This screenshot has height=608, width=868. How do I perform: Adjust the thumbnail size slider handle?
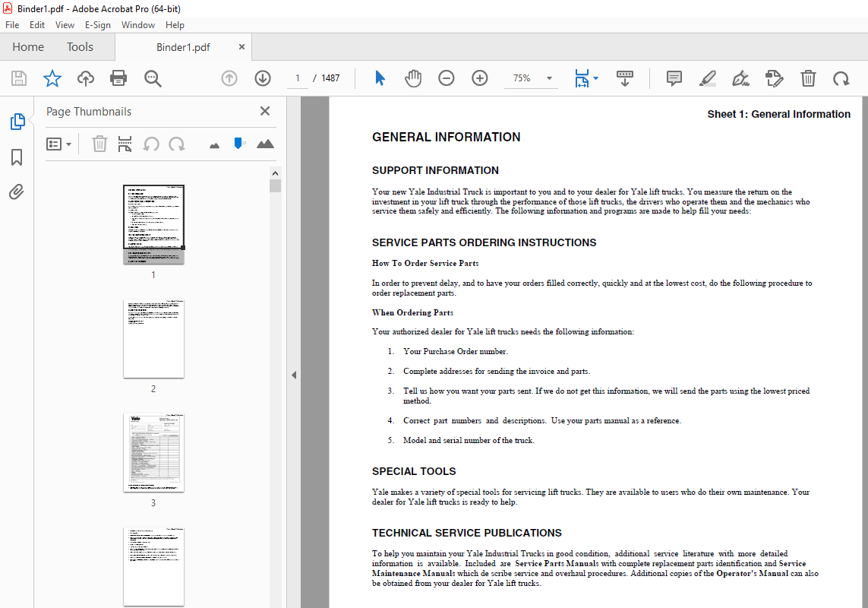[238, 144]
